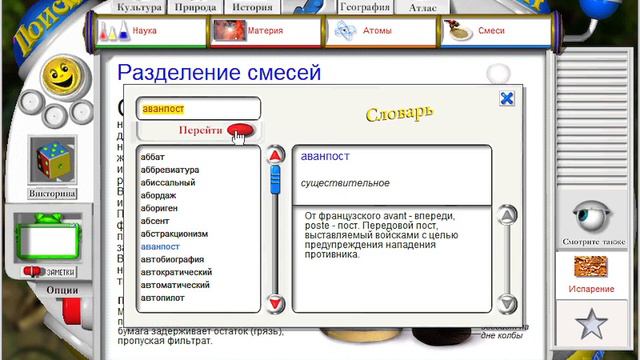
Task: Select абсент in the word list
Action: (x=155, y=221)
